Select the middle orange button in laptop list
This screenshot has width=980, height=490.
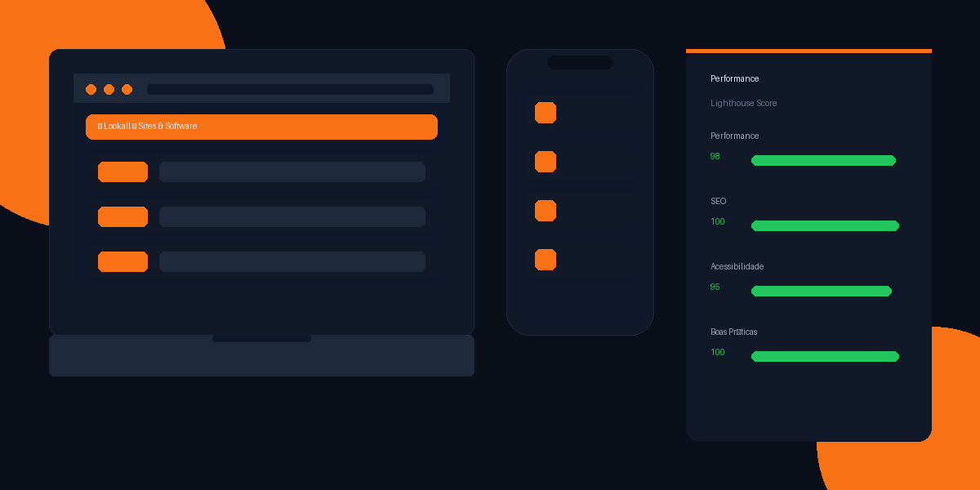click(x=122, y=216)
